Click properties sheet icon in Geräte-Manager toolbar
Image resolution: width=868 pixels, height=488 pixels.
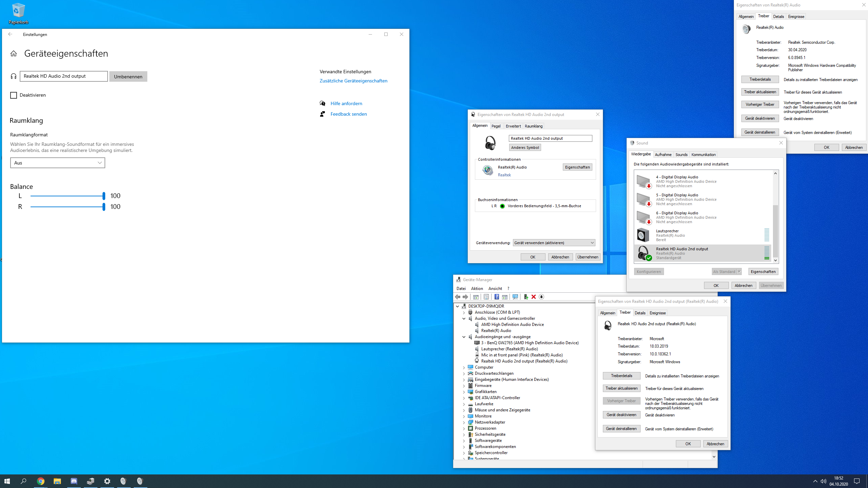[486, 297]
